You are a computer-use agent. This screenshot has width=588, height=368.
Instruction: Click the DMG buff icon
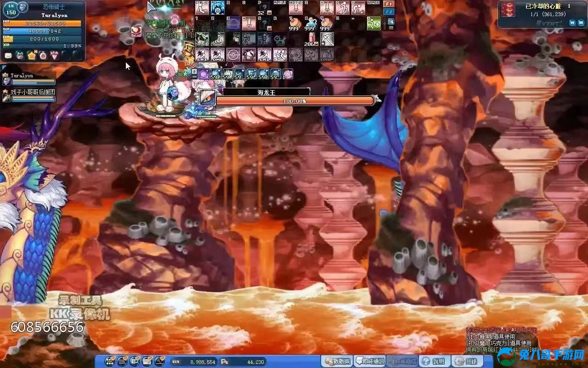click(218, 55)
